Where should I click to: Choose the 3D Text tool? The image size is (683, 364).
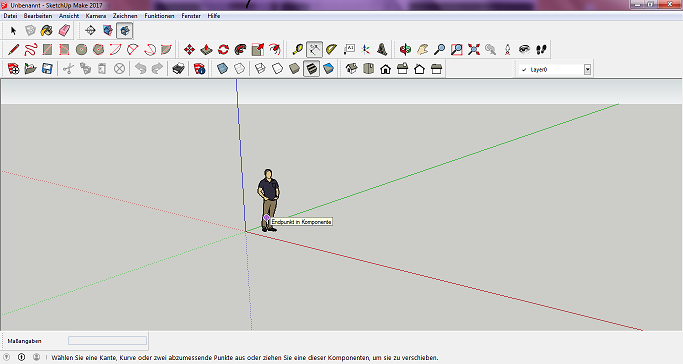tap(382, 49)
